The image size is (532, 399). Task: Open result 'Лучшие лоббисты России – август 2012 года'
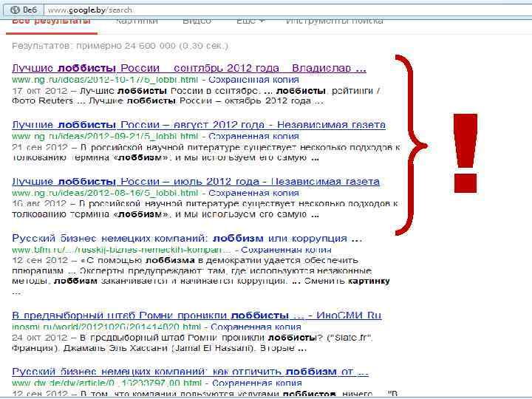199,125
